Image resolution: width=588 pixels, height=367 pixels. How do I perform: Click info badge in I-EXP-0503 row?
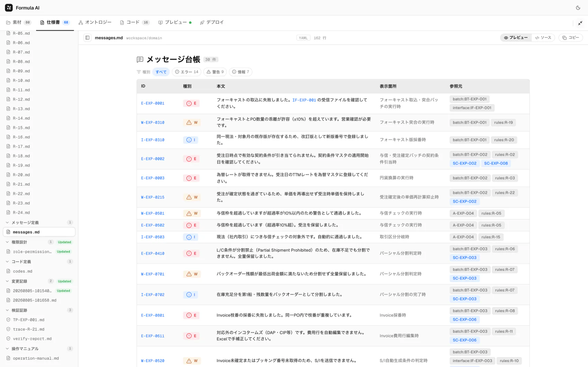click(190, 237)
